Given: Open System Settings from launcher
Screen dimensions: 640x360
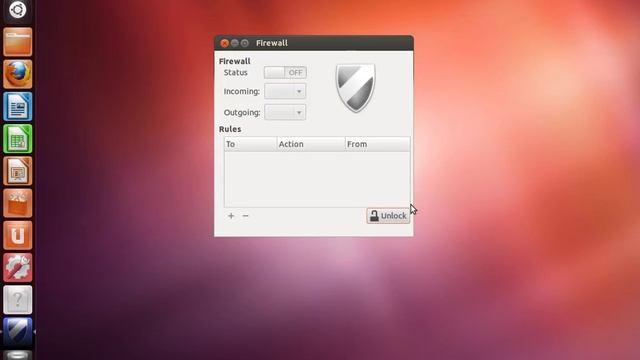Looking at the screenshot, I should click(18, 268).
